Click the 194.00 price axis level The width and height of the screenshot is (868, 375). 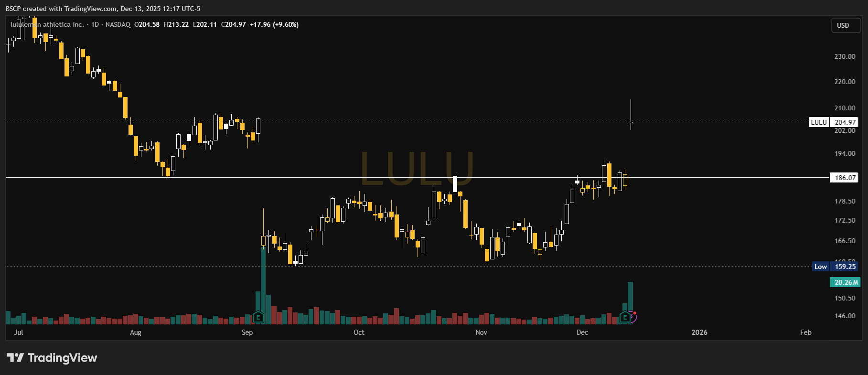click(845, 153)
